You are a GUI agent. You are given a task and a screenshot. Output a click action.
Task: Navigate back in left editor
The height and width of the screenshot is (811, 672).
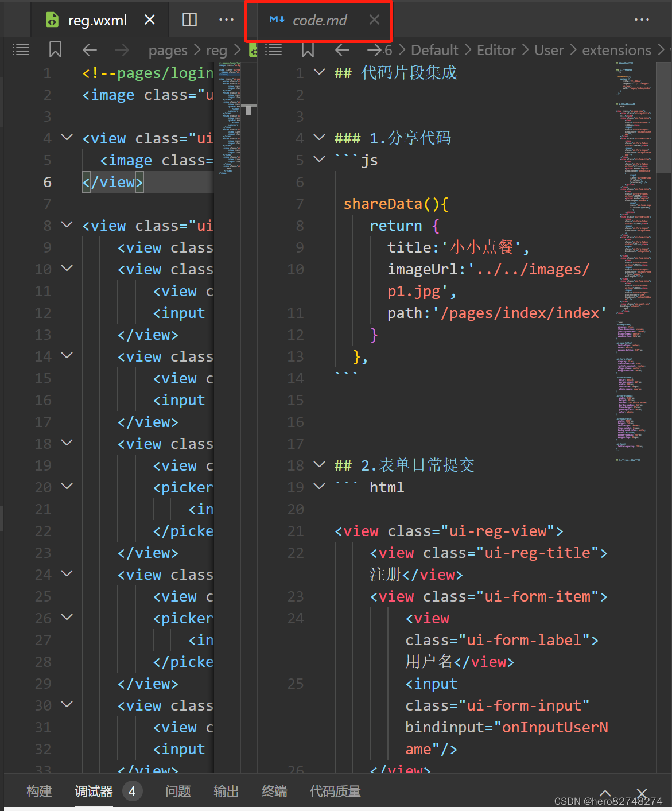tap(90, 50)
